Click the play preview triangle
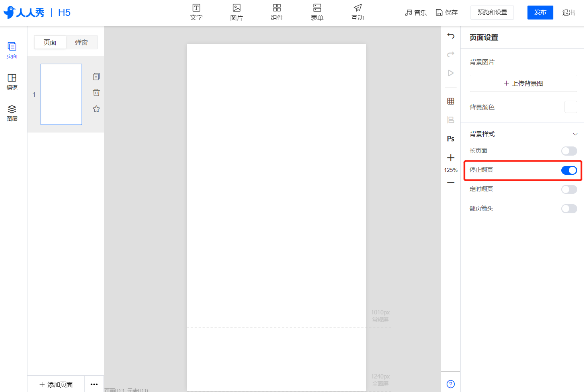 (451, 73)
